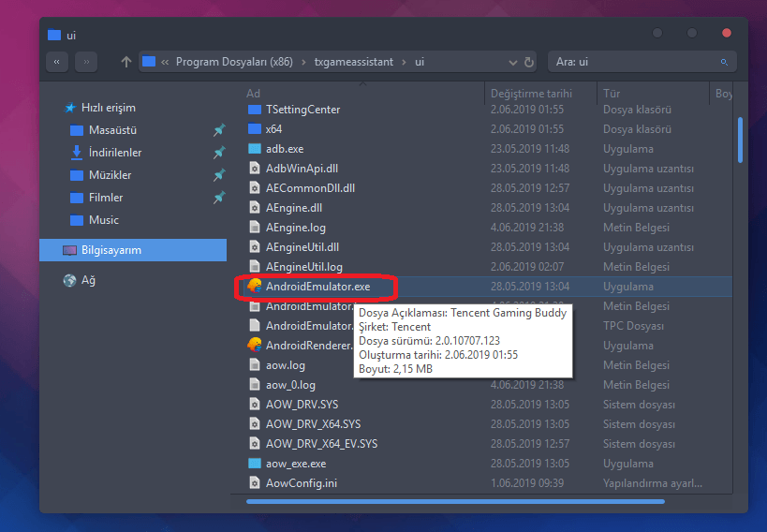Click into the 'Ara: ui' search field
The width and height of the screenshot is (767, 532).
coord(642,62)
